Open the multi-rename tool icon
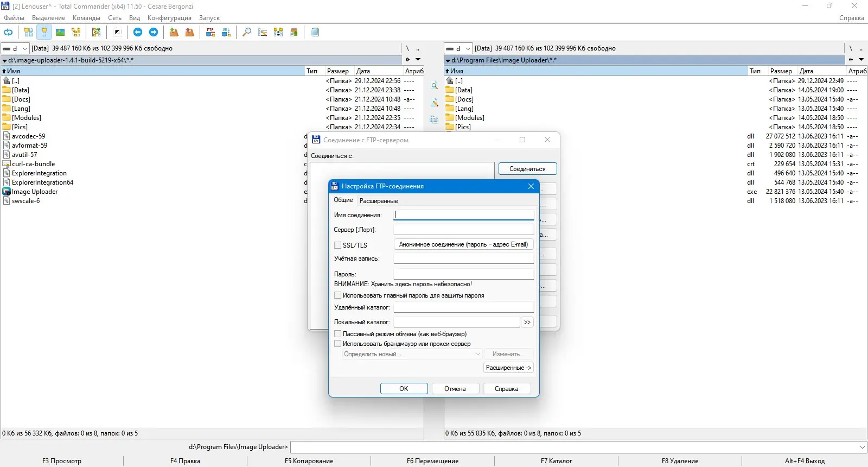Screen dimensions: 868x467 click(x=263, y=32)
